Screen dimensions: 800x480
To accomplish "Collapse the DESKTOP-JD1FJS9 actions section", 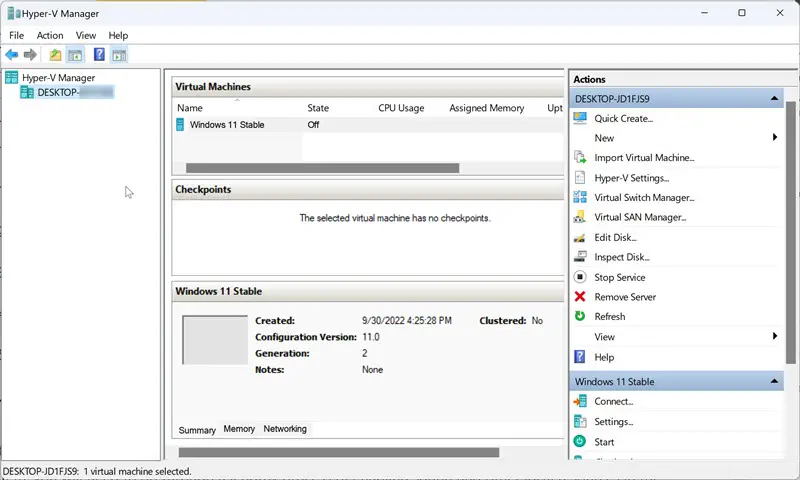I will point(774,99).
